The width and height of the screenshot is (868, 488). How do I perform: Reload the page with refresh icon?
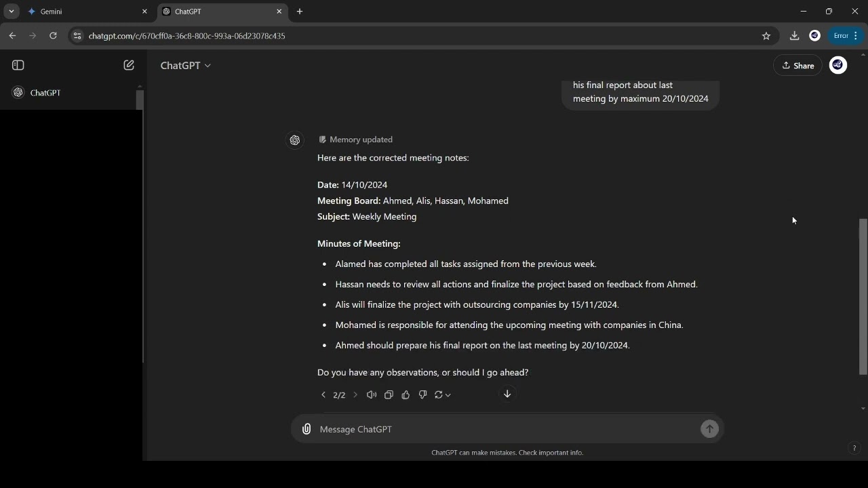[53, 36]
